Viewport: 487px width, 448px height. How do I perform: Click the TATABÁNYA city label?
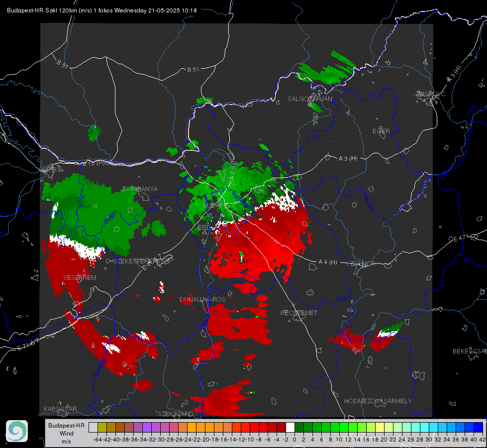(x=140, y=189)
